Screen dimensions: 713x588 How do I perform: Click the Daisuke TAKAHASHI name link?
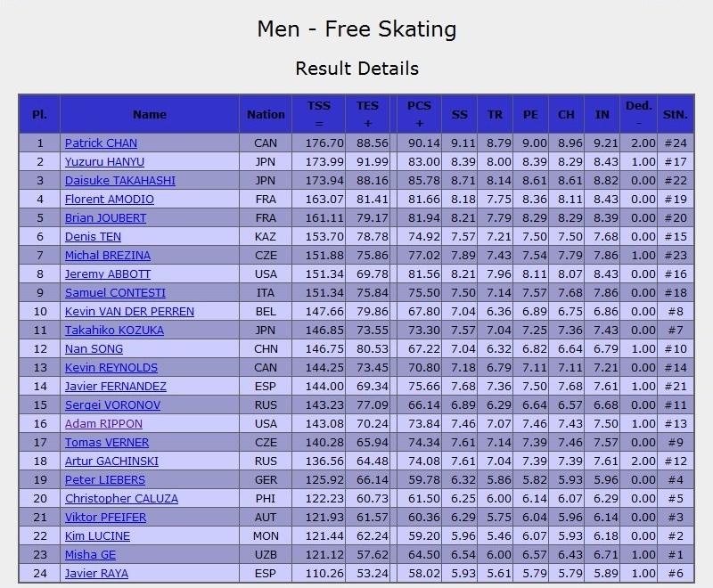click(120, 180)
